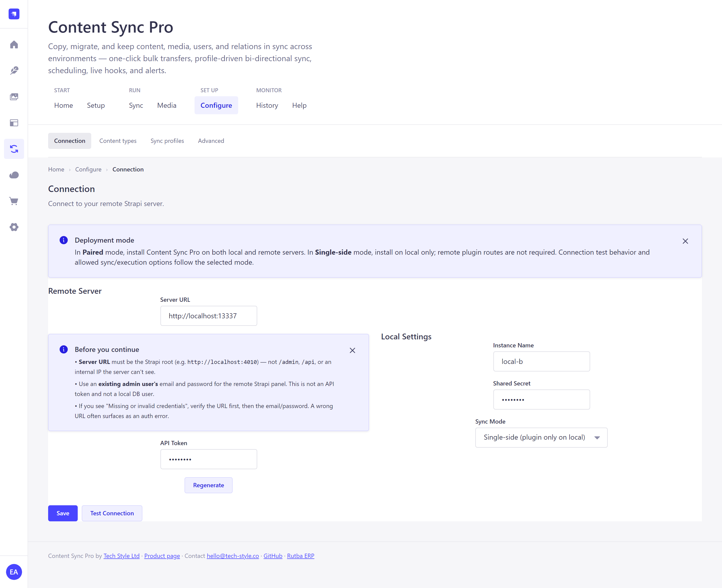Open the Content Manager feather icon
Viewport: 722px width, 588px height.
pos(14,70)
